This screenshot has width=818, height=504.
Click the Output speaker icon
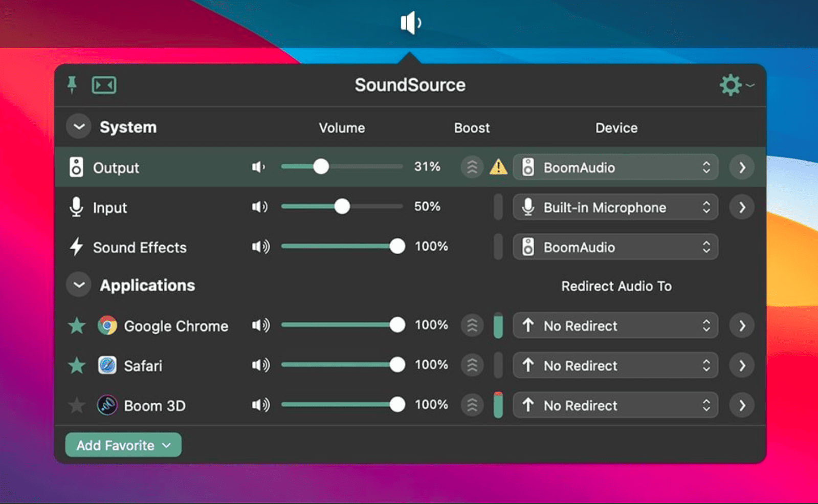tap(76, 167)
